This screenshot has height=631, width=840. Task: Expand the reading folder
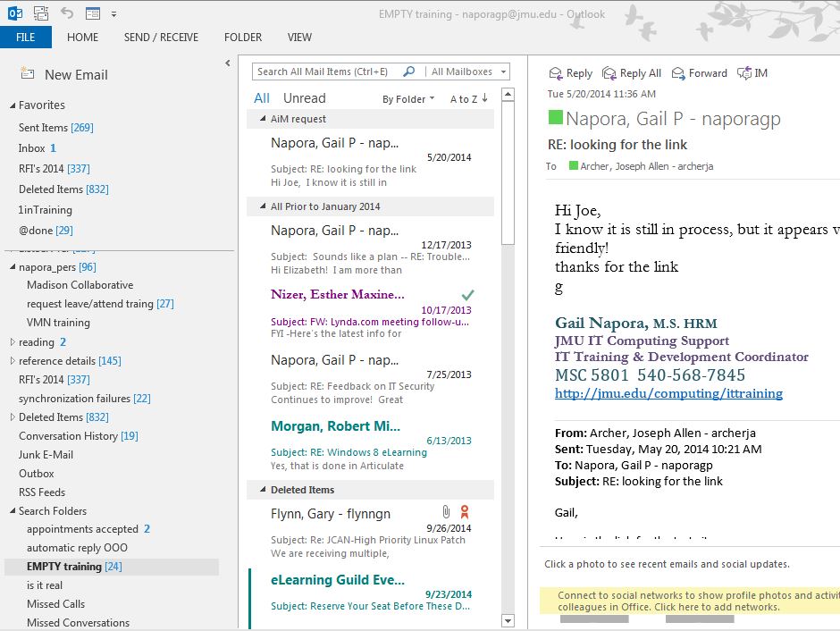tap(13, 341)
